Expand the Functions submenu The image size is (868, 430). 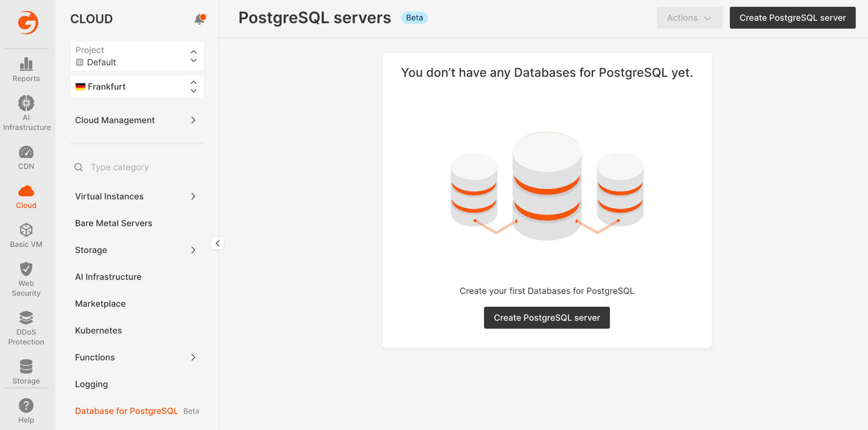(137, 358)
